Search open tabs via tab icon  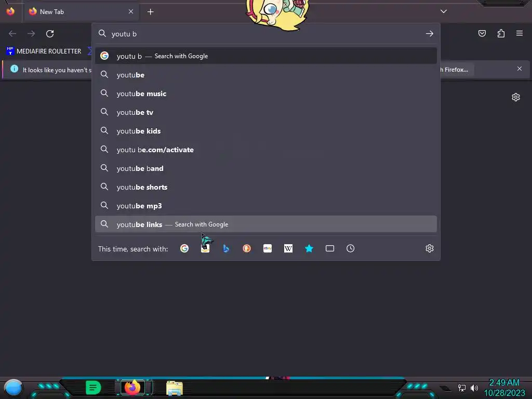tap(330, 248)
